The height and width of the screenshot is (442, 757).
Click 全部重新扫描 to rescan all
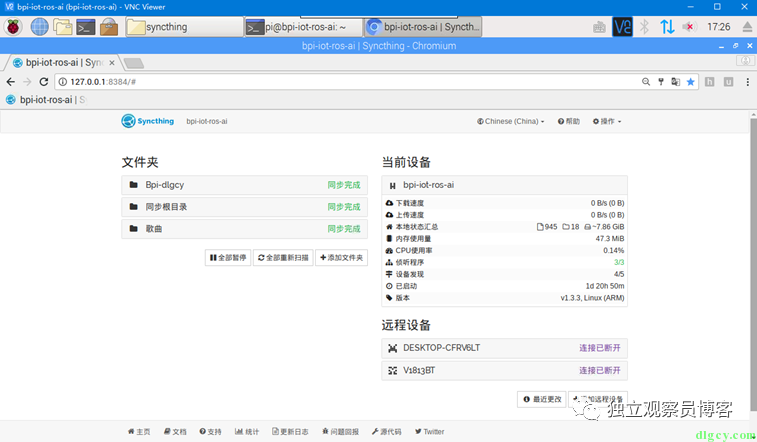click(x=283, y=258)
